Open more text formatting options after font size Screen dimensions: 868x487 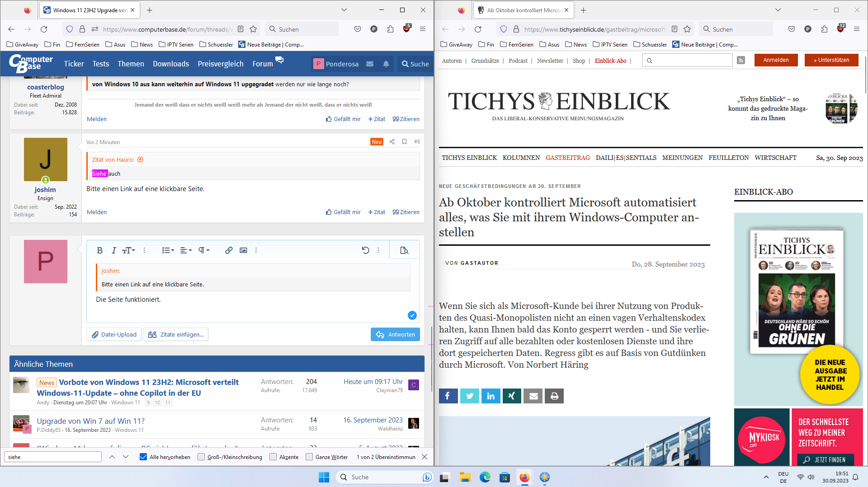[145, 250]
